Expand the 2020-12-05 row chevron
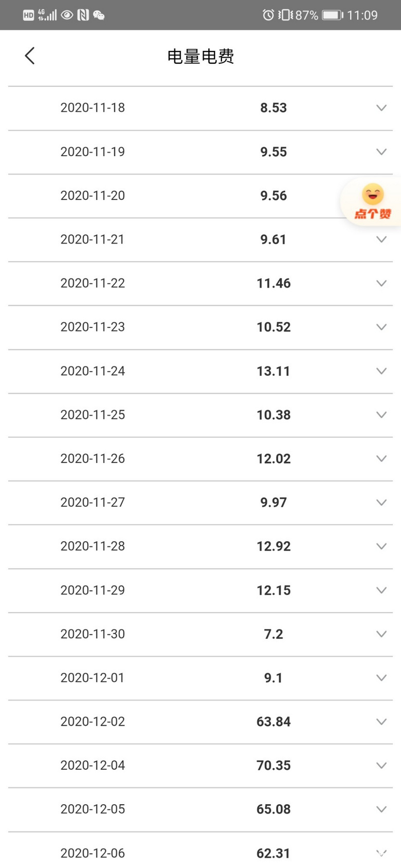Viewport: 401px width, 868px height. point(381,809)
